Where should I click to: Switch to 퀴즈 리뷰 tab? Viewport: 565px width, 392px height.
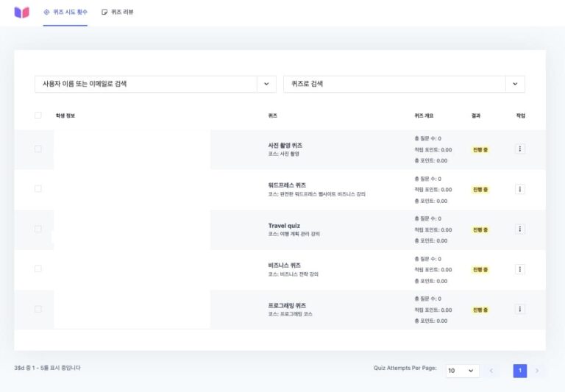click(x=118, y=13)
